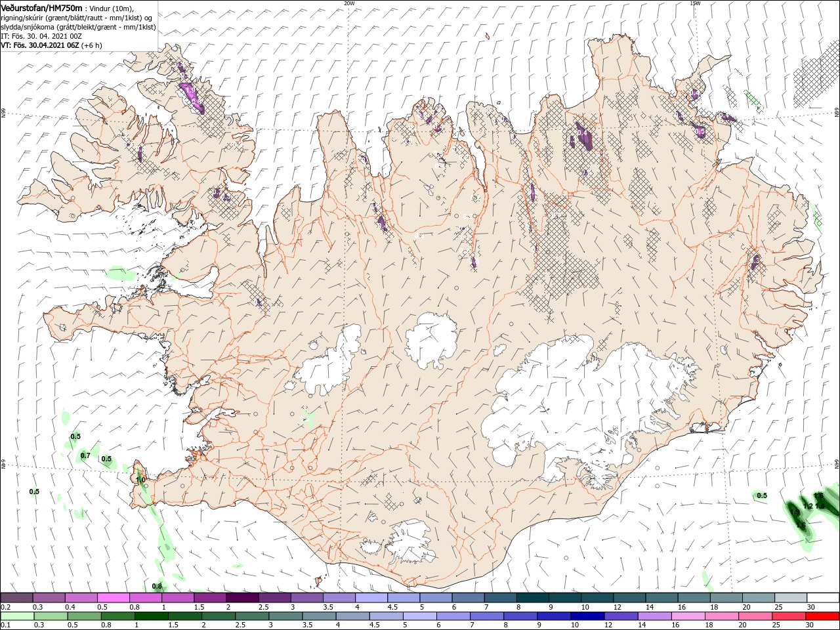Screen dimensions: 840x630
Task: Click the 14 swatch in the snow legend
Action: tap(661, 598)
